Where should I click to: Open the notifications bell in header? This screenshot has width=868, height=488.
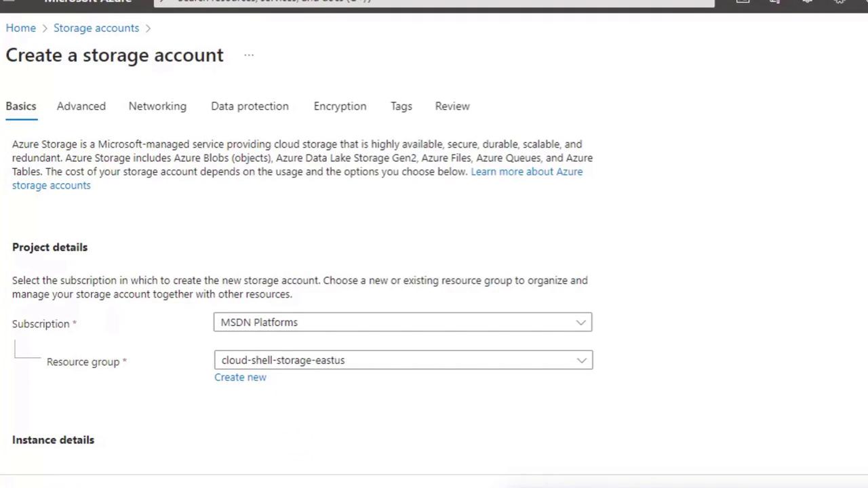click(808, 2)
